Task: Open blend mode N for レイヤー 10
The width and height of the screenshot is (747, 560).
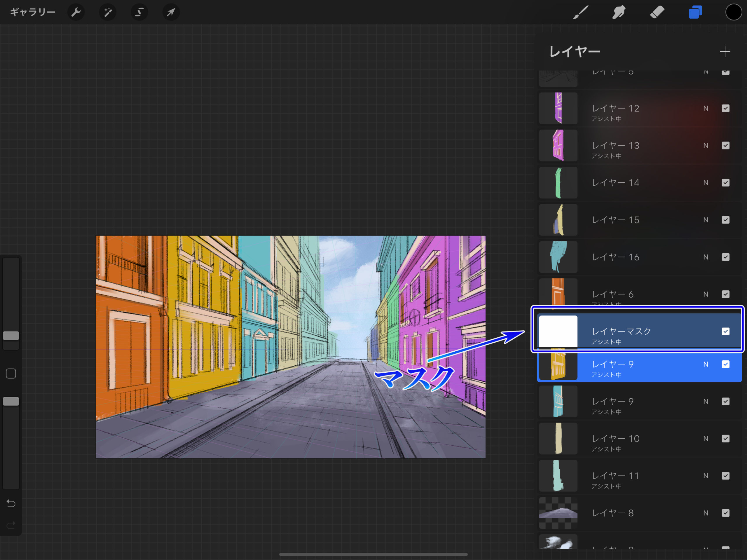Action: (x=706, y=439)
